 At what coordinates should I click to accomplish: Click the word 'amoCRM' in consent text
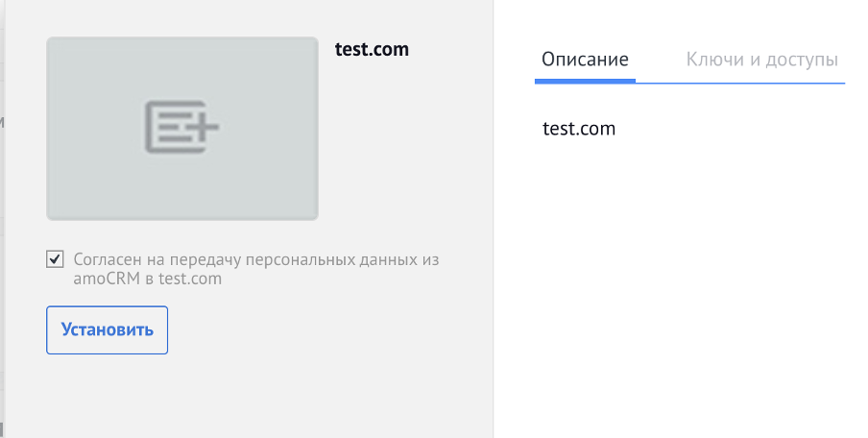point(107,279)
